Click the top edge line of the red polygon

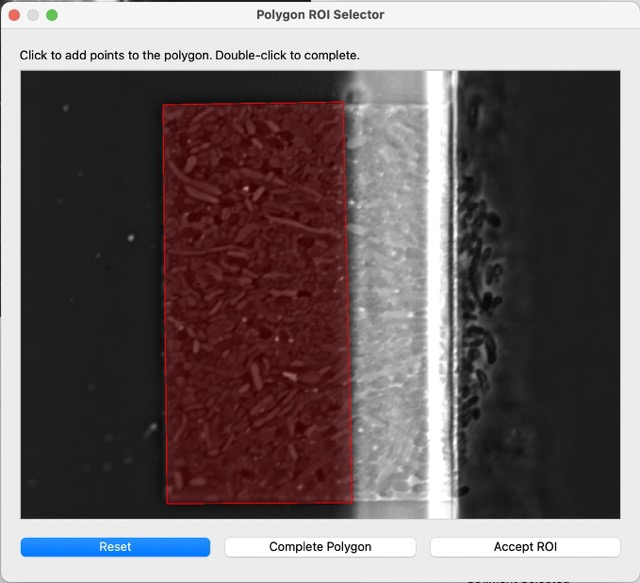(253, 103)
